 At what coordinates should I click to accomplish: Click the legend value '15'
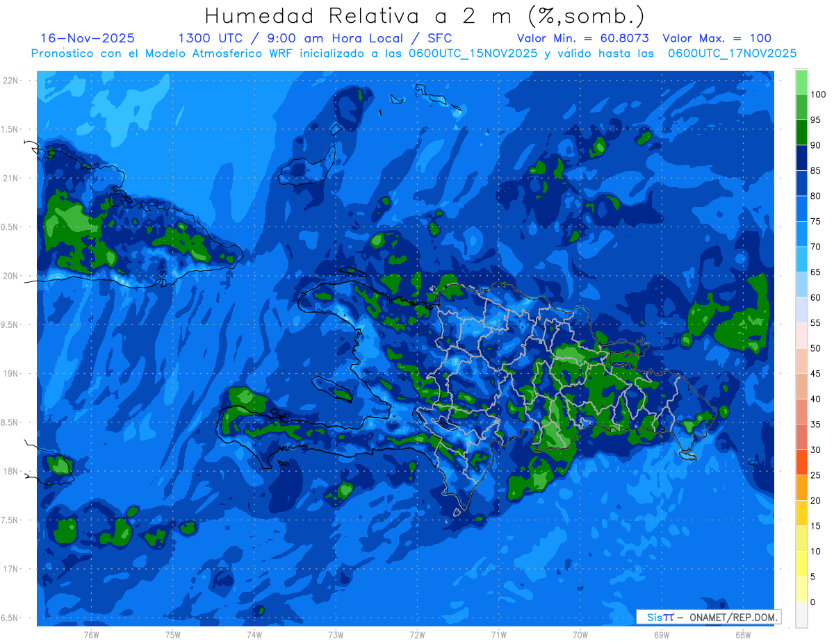[815, 526]
